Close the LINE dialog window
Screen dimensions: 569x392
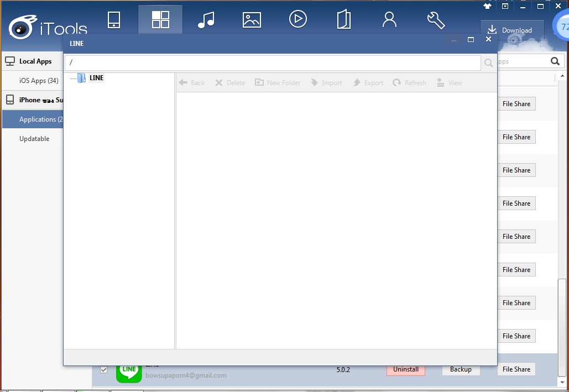pos(488,39)
